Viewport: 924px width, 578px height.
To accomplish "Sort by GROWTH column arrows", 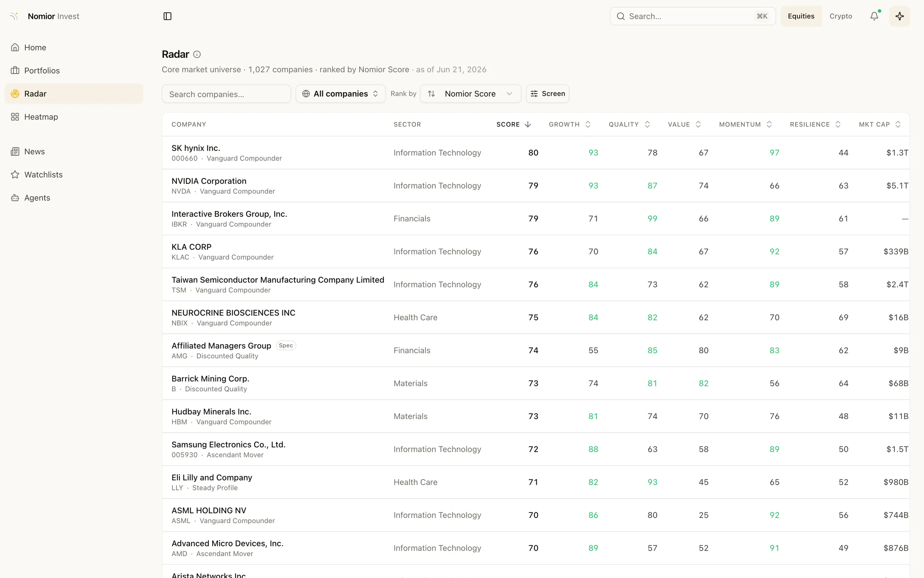I will (588, 124).
